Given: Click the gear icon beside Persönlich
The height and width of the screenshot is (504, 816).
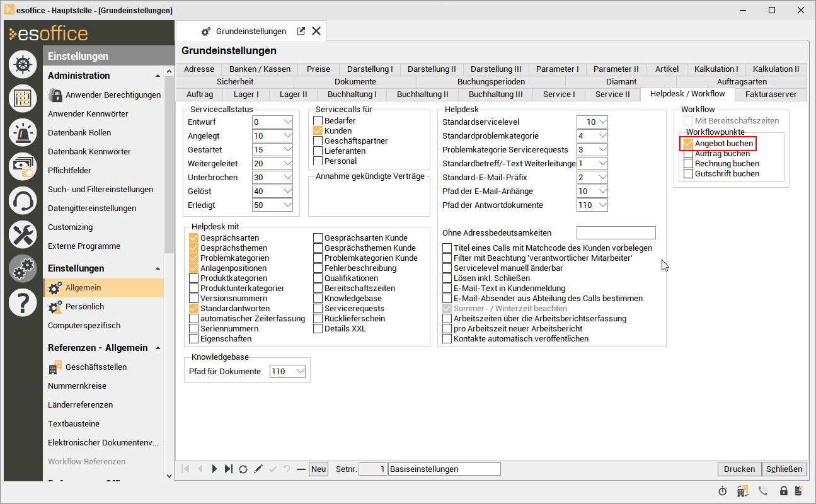Looking at the screenshot, I should pos(55,307).
